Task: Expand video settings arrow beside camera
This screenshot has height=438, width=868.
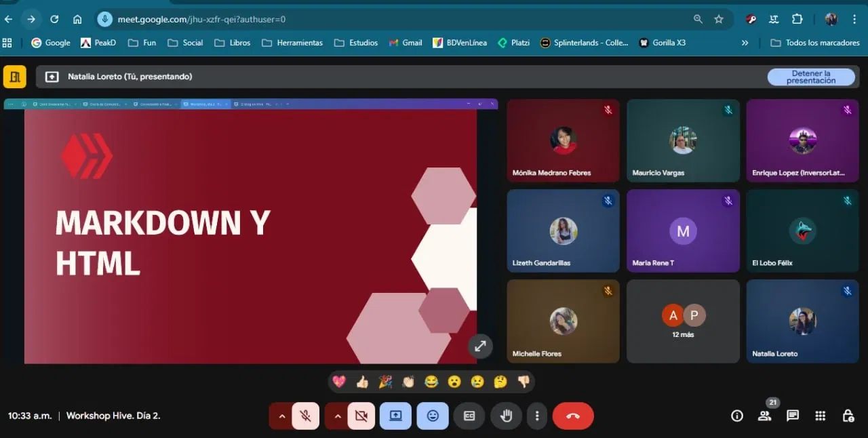Action: click(337, 416)
